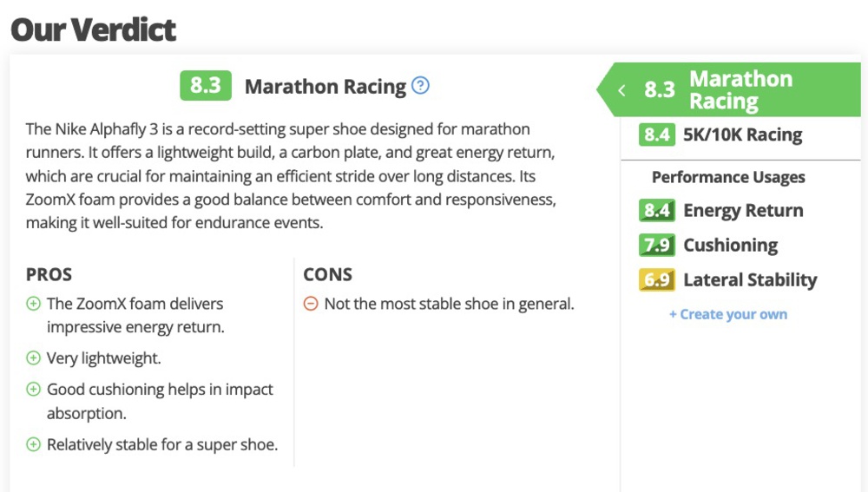Viewport: 868px width, 492px height.
Task: Click the plus icon beside ZoomX foam pro
Action: 33,304
